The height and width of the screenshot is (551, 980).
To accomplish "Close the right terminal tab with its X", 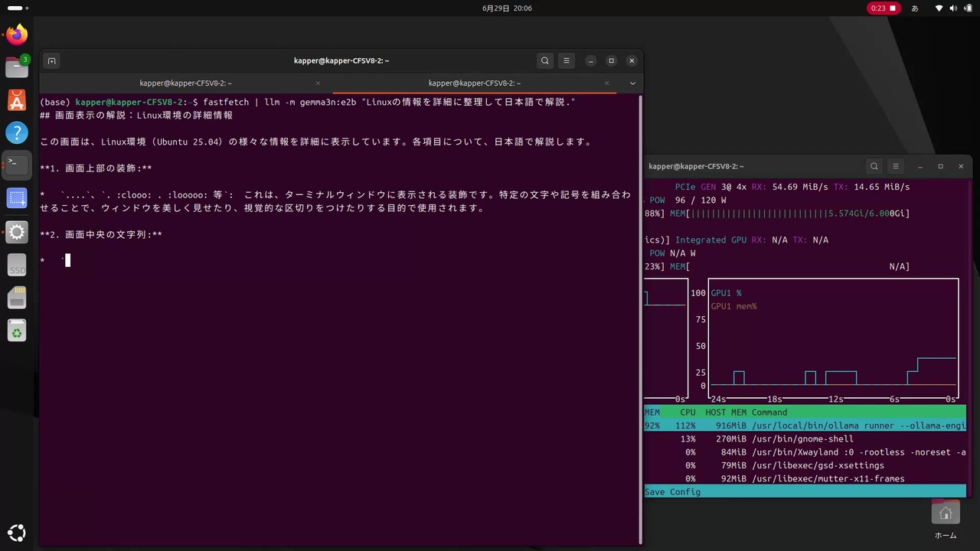I will [606, 83].
